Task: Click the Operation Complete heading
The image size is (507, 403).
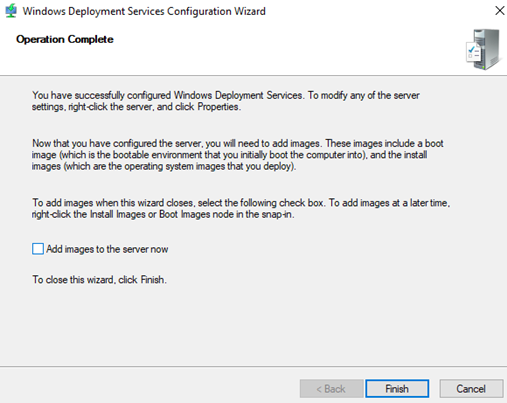Action: point(65,39)
